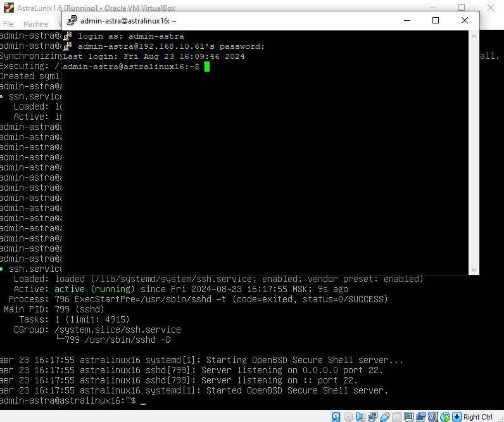Click the audio speaker indicator in VirtualBox status bar
Screen dimensions: 504x422
pyautogui.click(x=361, y=416)
